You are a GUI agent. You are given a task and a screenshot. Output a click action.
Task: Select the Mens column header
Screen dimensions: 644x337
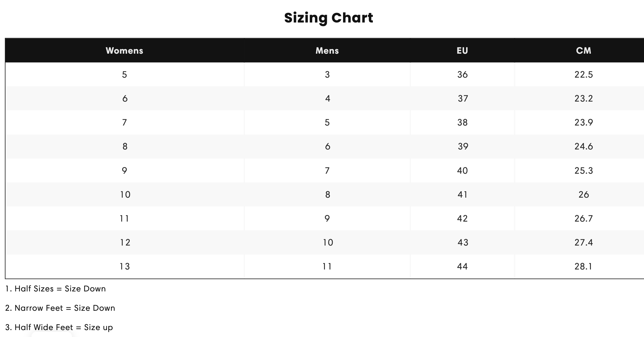pos(327,50)
